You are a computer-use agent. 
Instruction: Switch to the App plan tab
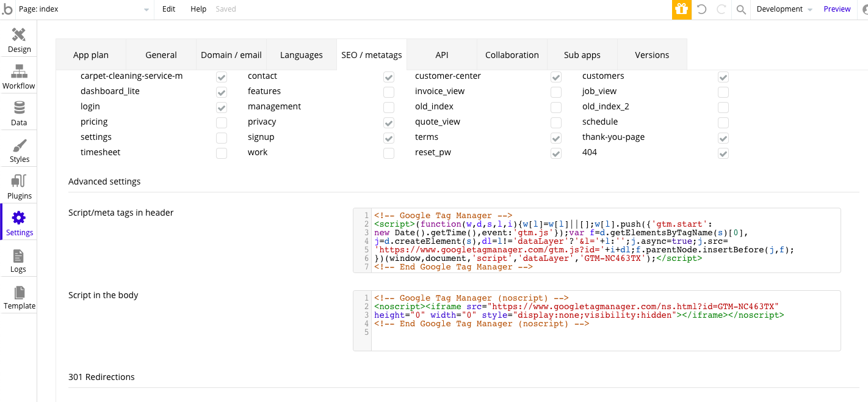91,55
